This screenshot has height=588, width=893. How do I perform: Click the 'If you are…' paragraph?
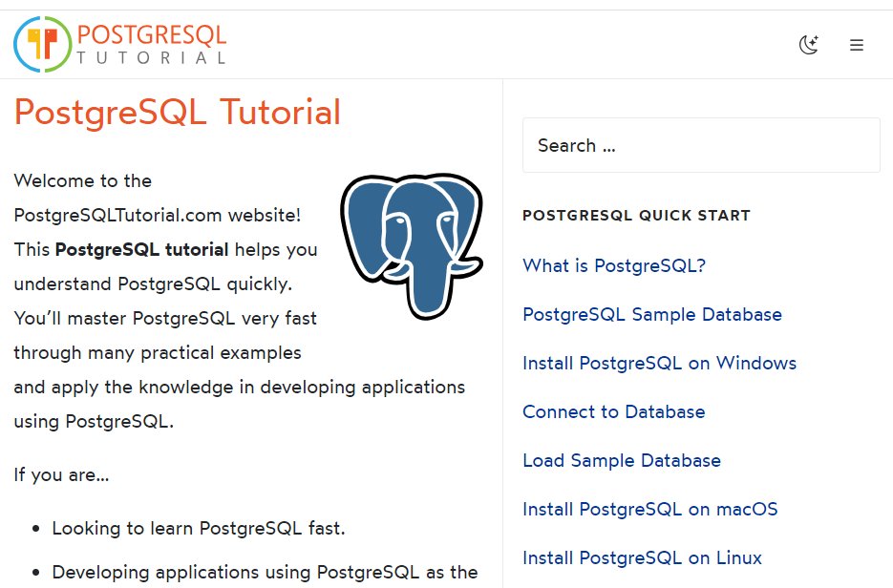[x=61, y=474]
